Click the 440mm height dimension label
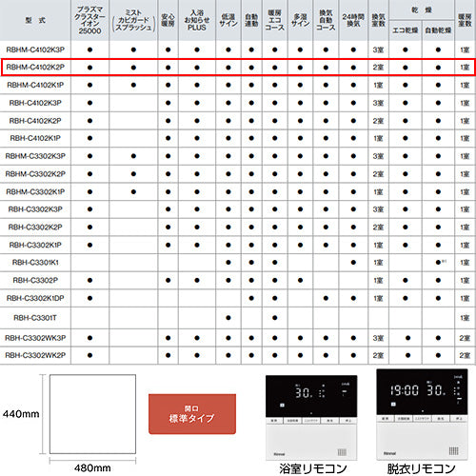Viewport: 476px width, 476px height. click(x=21, y=414)
